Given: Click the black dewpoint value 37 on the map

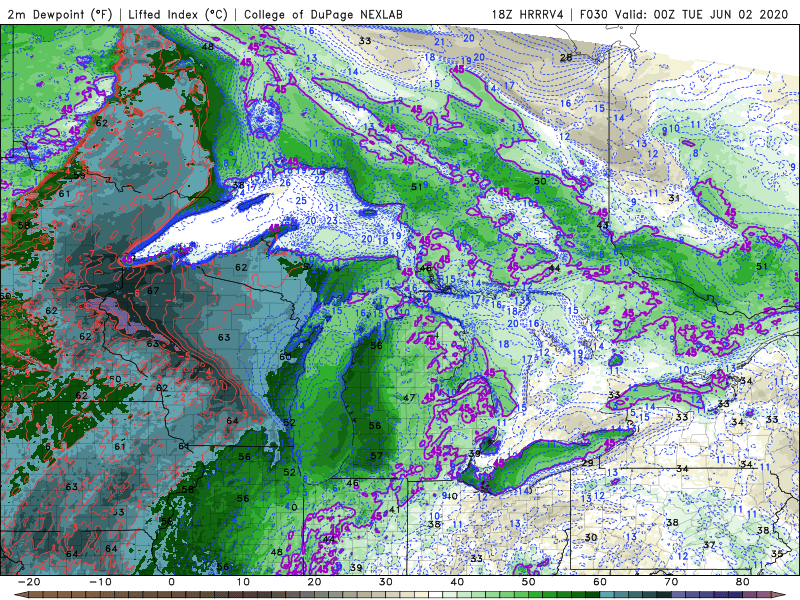Looking at the screenshot, I should (709, 545).
